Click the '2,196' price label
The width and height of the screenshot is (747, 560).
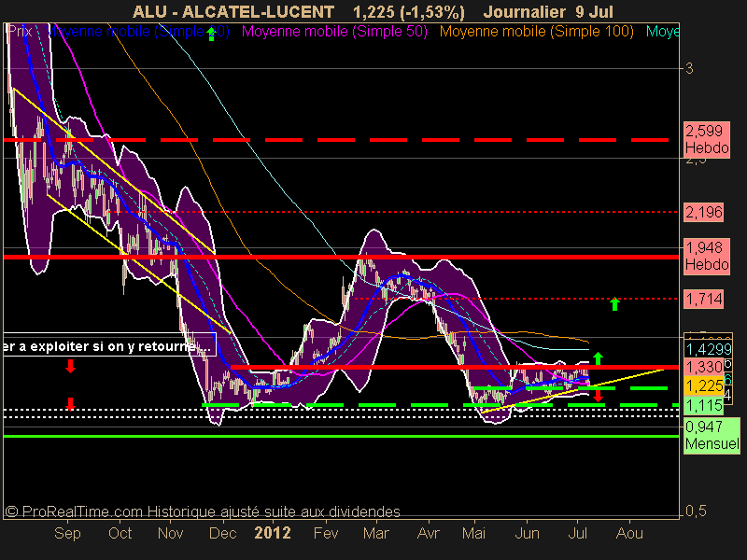click(704, 212)
